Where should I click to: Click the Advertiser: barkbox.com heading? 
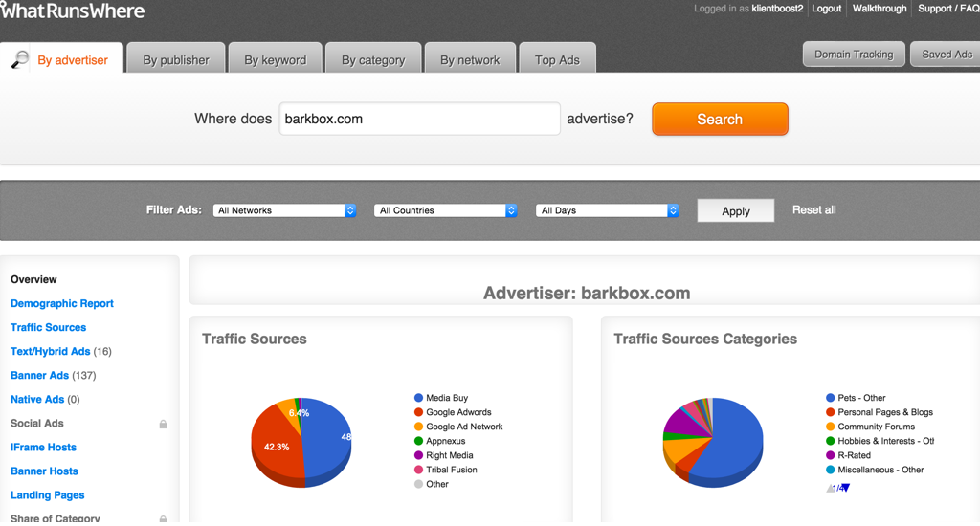pyautogui.click(x=587, y=293)
